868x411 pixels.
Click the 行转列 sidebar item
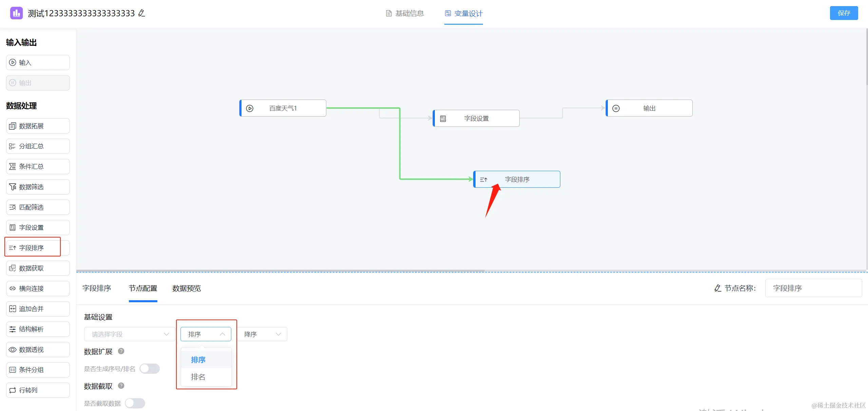pos(38,390)
